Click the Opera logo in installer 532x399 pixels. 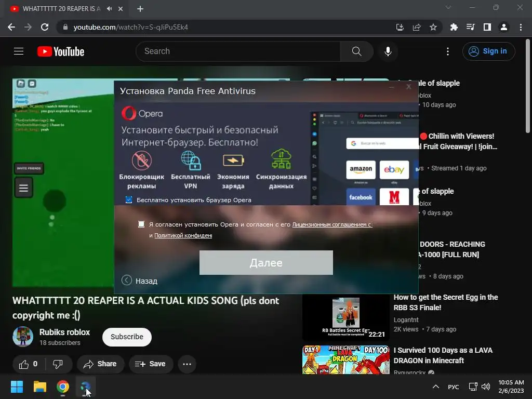[x=142, y=113]
